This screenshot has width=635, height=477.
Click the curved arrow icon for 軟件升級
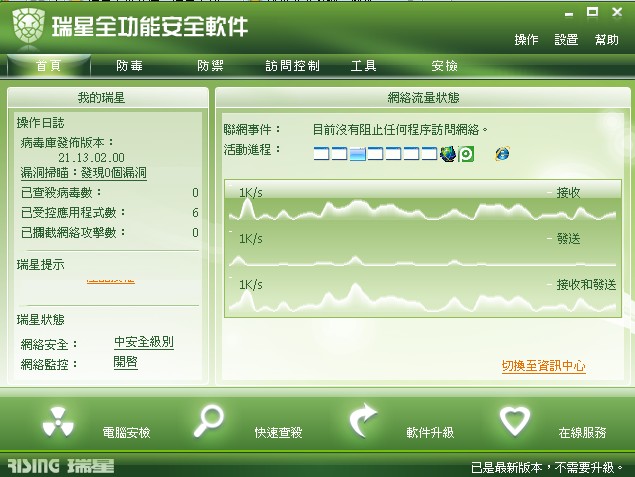pyautogui.click(x=363, y=421)
